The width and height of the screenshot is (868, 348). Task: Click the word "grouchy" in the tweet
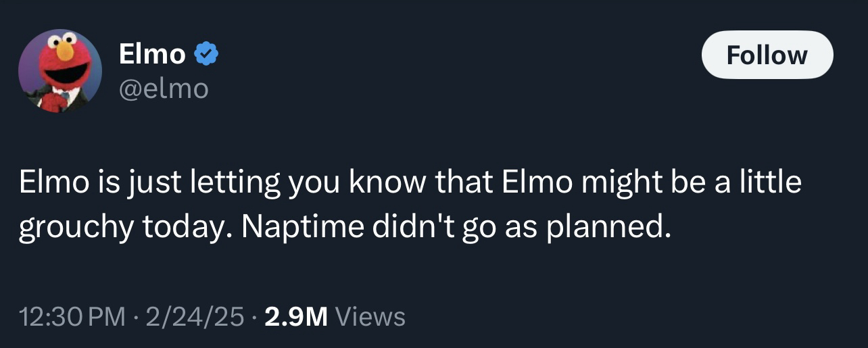[x=74, y=230]
